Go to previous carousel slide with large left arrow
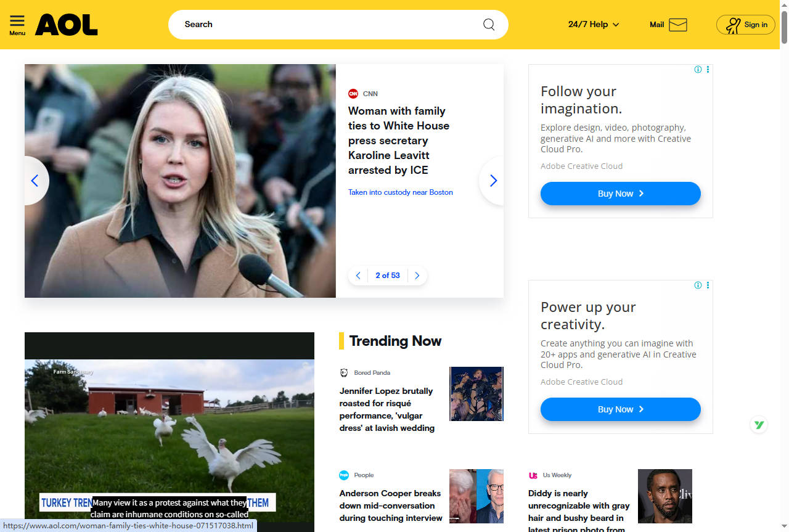Image resolution: width=789 pixels, height=532 pixels. pyautogui.click(x=35, y=181)
